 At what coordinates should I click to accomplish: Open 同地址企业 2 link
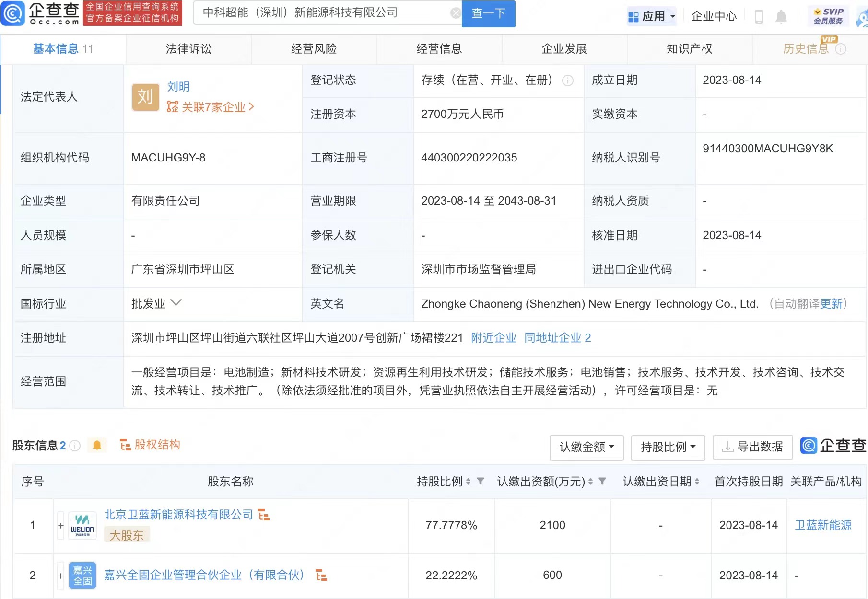pyautogui.click(x=557, y=338)
